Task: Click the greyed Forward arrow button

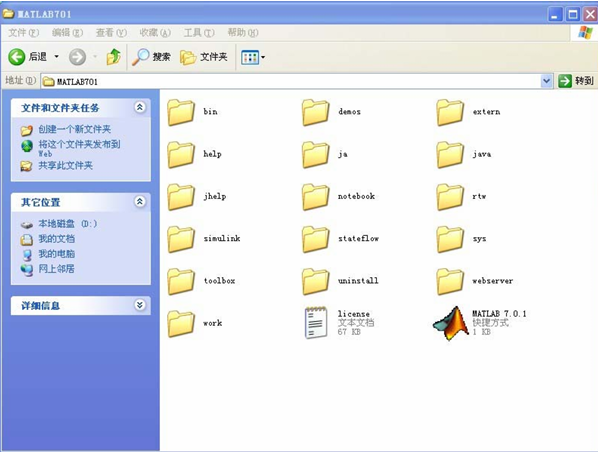Action: point(77,57)
